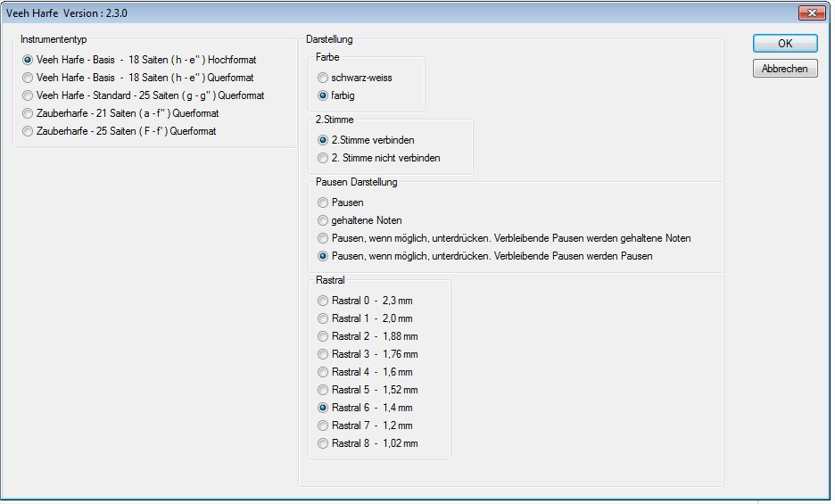
Task: Select Veeh Harfe Basis 18 Saiten Querformat
Action: pos(29,78)
